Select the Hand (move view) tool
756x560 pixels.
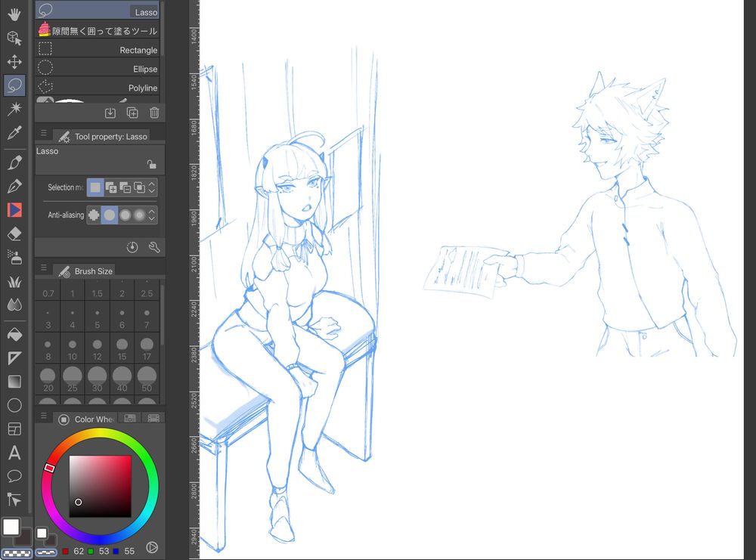tap(14, 14)
